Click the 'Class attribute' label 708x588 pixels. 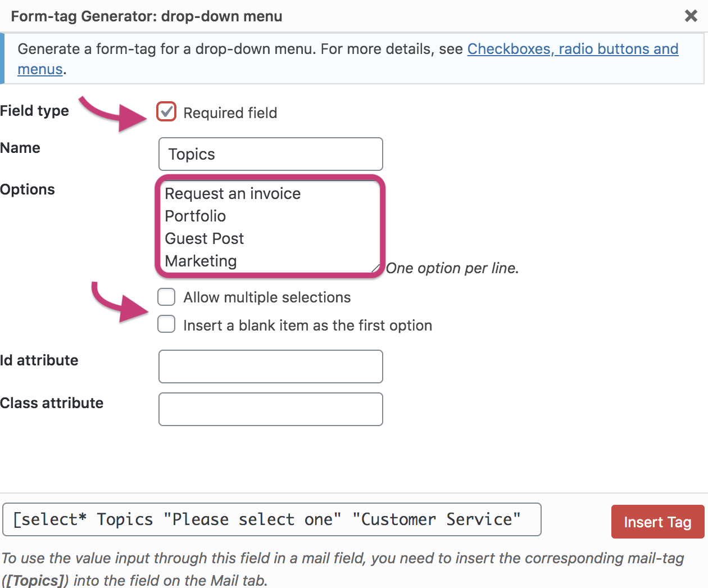pos(52,403)
